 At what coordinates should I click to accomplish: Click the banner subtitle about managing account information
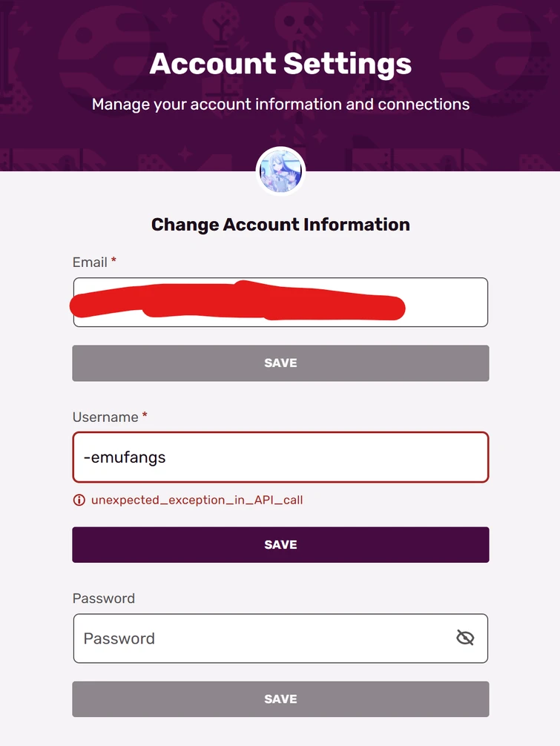pos(280,104)
